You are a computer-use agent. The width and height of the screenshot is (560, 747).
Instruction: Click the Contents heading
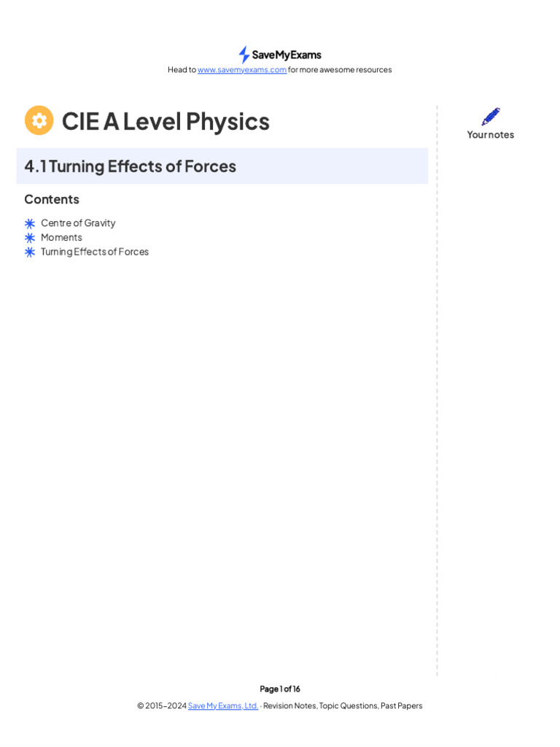click(52, 199)
